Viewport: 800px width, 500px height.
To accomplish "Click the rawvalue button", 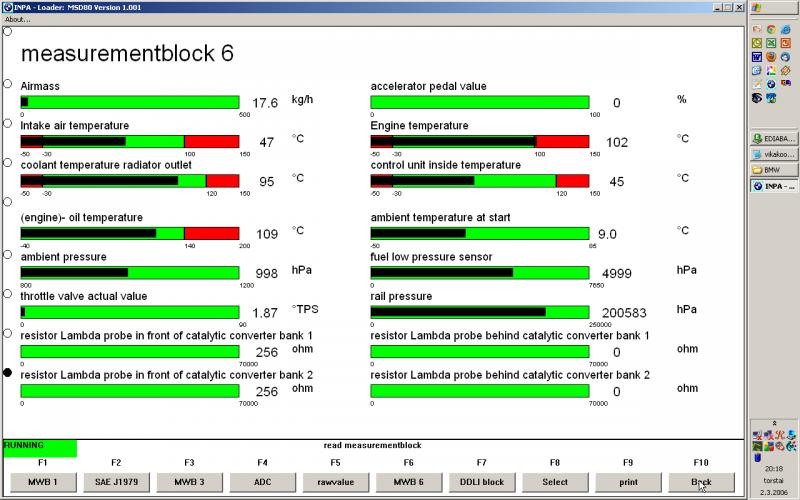I will pos(335,482).
